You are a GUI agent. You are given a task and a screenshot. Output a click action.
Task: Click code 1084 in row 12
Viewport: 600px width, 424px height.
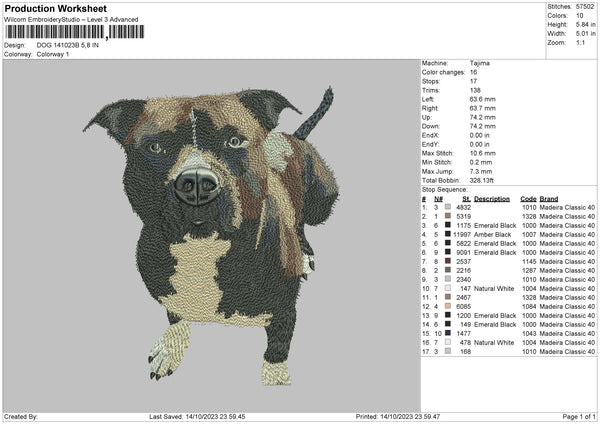click(529, 307)
